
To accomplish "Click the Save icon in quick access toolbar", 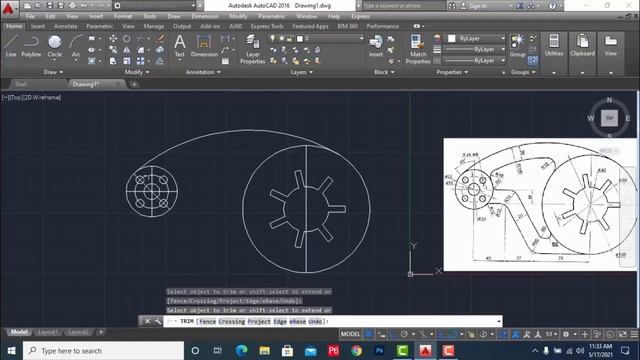I will pyautogui.click(x=49, y=5).
